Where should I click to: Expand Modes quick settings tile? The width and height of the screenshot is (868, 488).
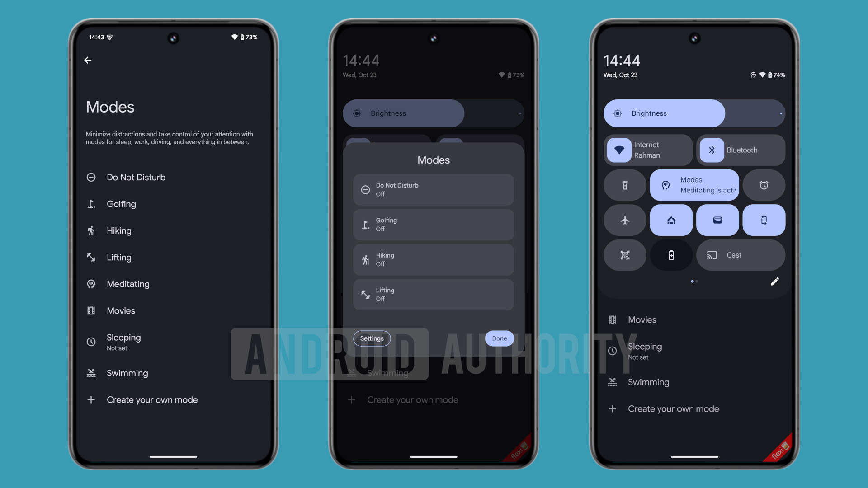coord(694,185)
